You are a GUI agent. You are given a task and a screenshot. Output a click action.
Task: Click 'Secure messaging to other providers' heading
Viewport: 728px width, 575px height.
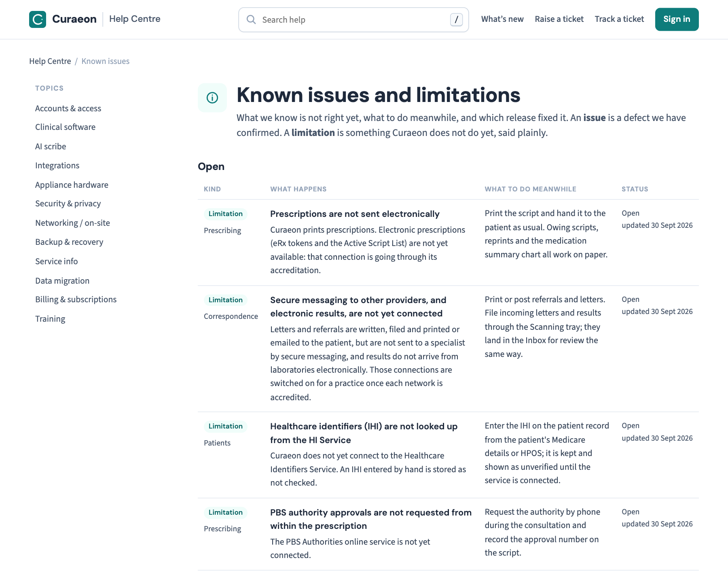[x=358, y=307]
